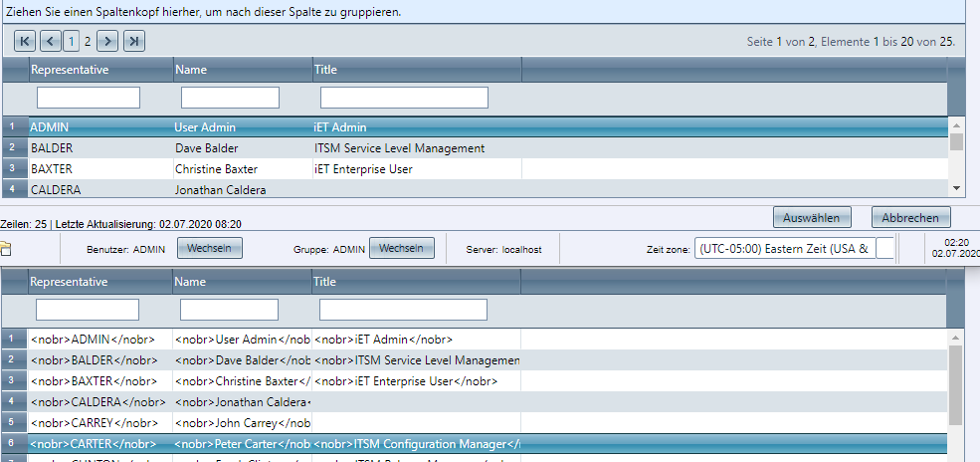Select ADMIN row in upper grid
This screenshot has width=980, height=462.
(x=475, y=126)
